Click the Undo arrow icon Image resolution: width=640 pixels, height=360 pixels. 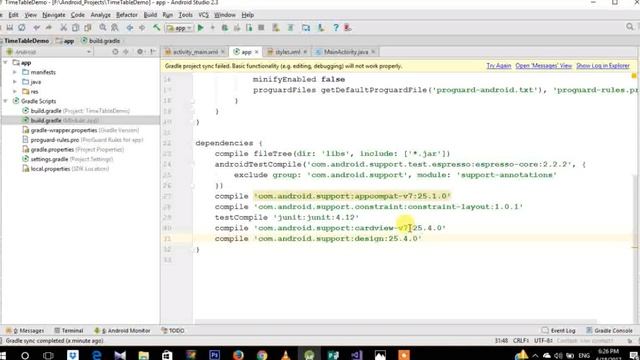coord(37,28)
